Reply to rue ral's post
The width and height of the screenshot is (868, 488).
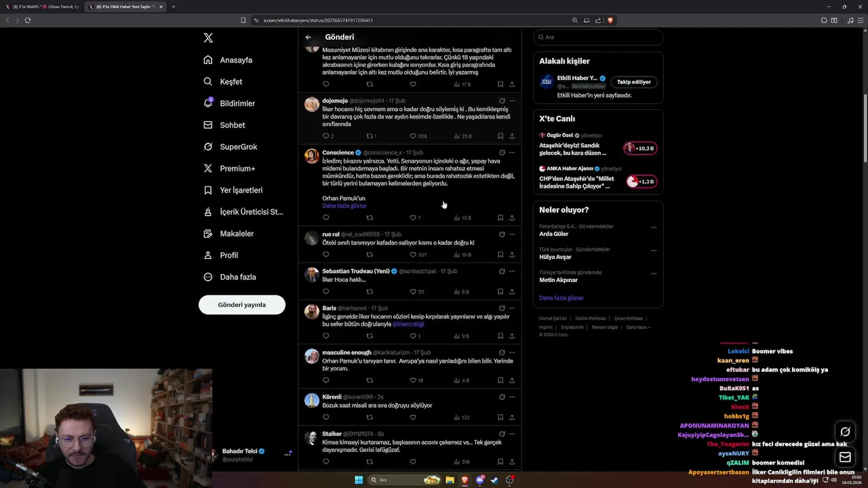[x=325, y=255]
